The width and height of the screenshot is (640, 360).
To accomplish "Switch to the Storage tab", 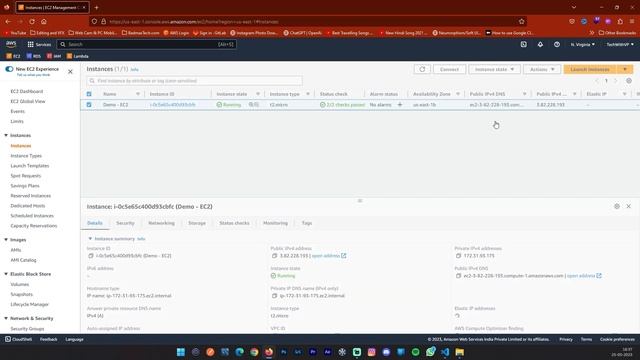I will (x=197, y=223).
